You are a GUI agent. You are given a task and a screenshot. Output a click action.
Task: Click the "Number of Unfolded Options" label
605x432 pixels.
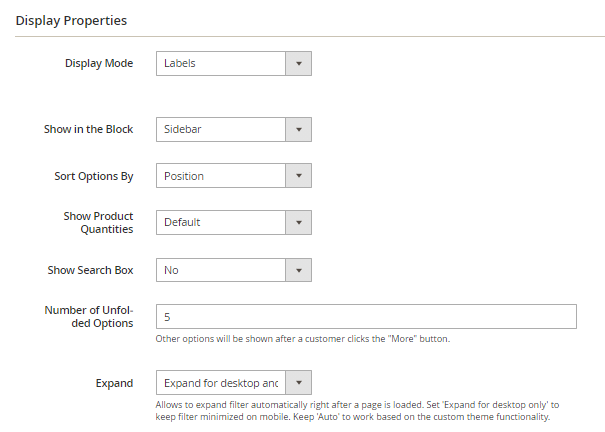tap(88, 317)
